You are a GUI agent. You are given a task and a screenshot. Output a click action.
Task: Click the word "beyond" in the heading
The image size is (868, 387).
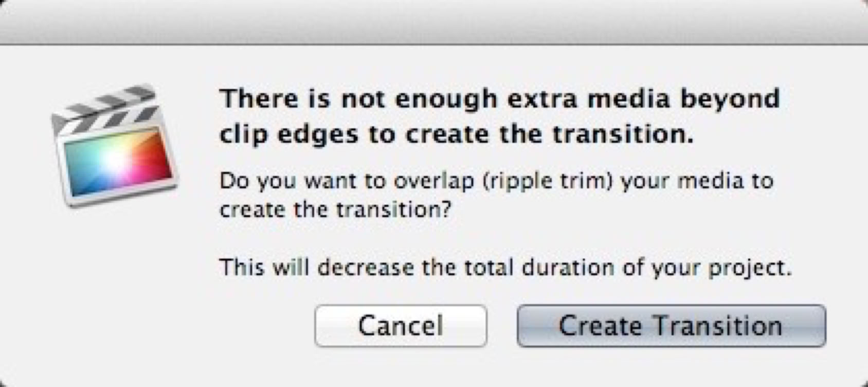click(730, 99)
